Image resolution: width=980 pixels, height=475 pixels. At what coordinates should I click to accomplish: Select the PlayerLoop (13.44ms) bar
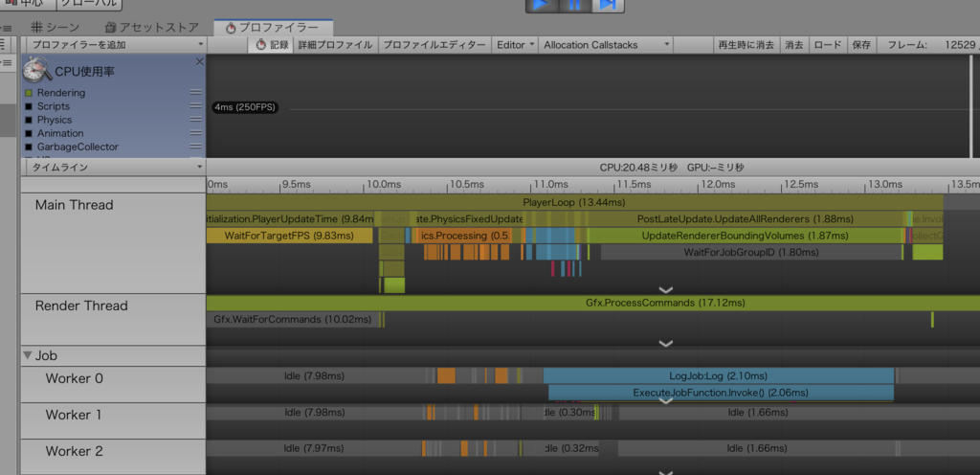[x=574, y=202]
